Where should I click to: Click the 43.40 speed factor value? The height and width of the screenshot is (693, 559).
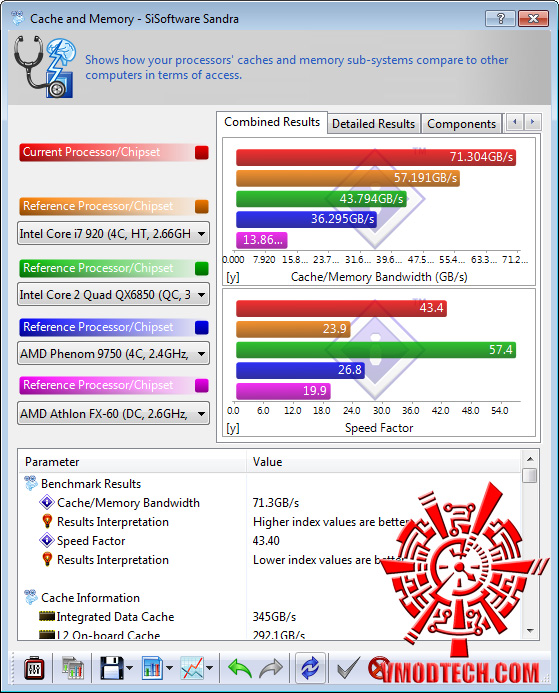[266, 541]
